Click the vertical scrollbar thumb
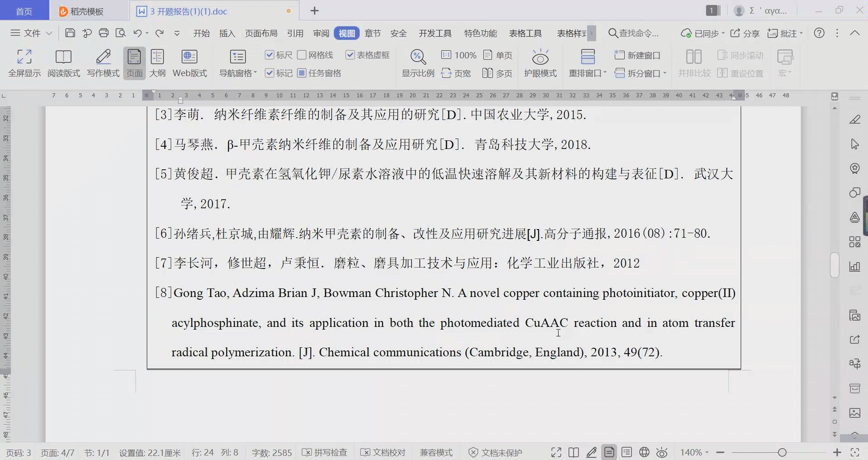This screenshot has height=460, width=868. click(835, 265)
